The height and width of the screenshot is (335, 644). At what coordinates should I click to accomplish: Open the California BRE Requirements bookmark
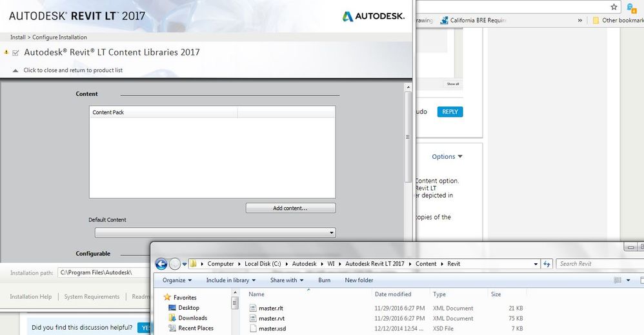click(473, 20)
